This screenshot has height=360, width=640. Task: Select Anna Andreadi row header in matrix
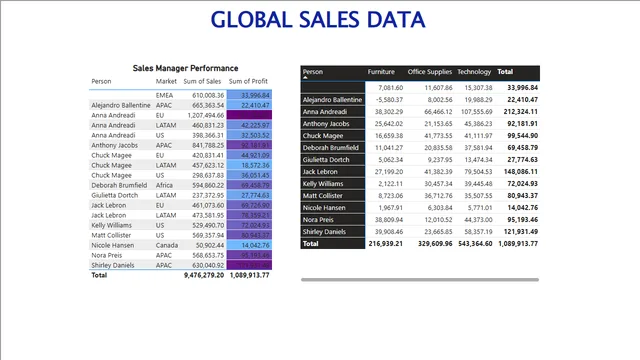pos(332,111)
